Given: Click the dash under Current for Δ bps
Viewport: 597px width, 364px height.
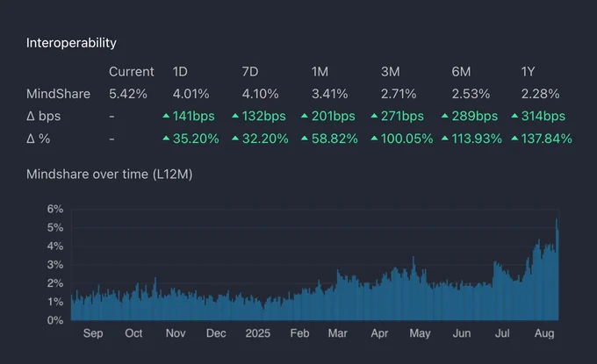Looking at the screenshot, I should point(111,116).
